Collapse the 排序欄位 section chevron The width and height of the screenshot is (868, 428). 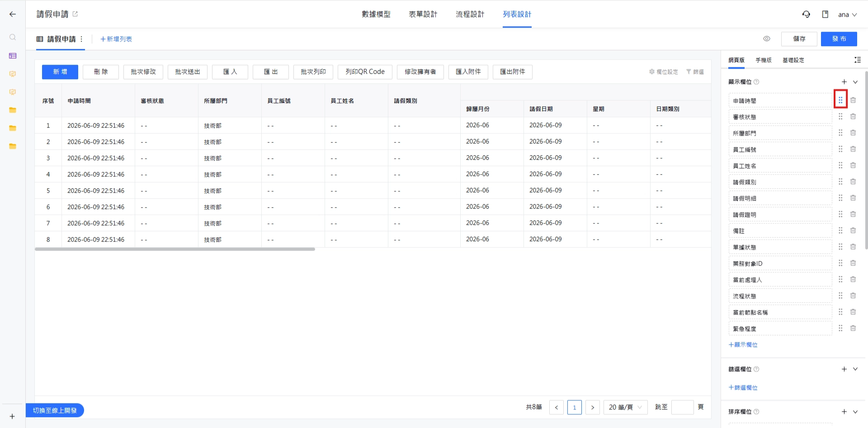tap(855, 412)
